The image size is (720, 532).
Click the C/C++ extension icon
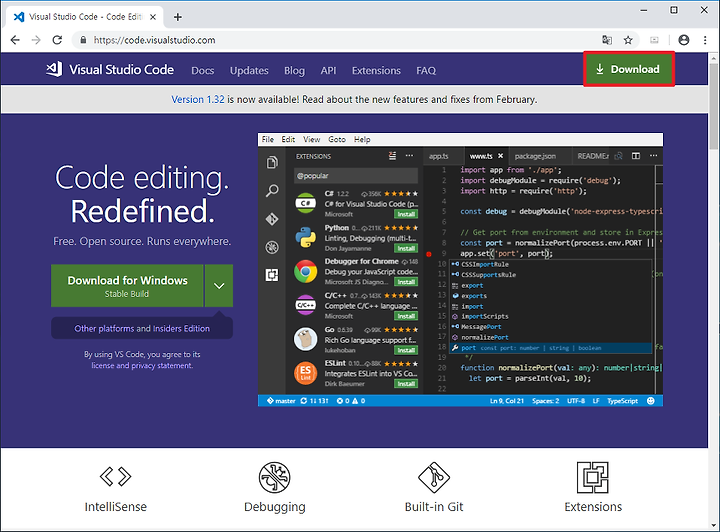click(305, 305)
